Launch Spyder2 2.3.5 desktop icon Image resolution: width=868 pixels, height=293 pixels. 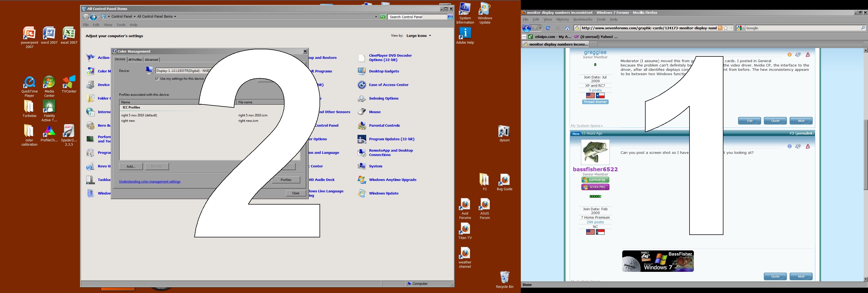click(x=69, y=135)
